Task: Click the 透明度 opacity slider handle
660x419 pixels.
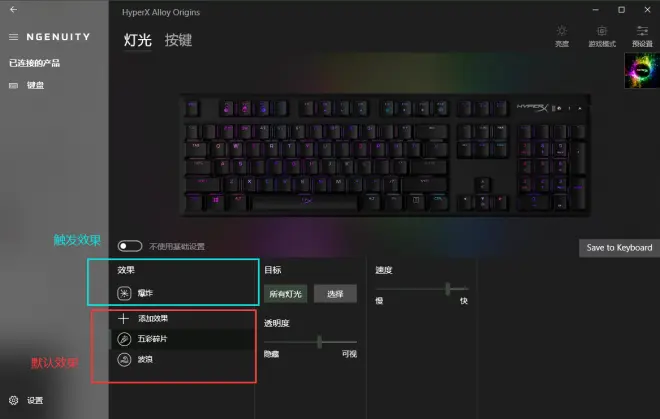Action: point(319,342)
